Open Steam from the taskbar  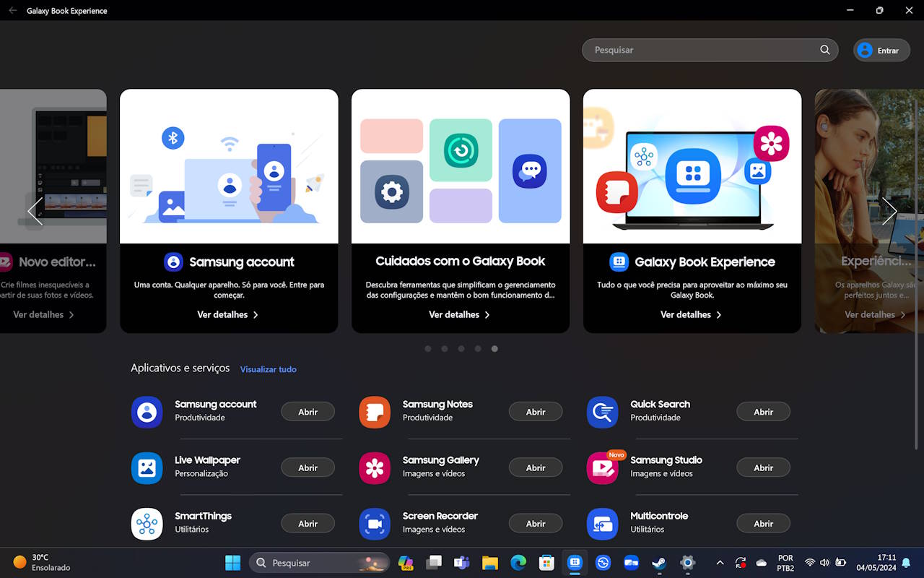tap(659, 563)
